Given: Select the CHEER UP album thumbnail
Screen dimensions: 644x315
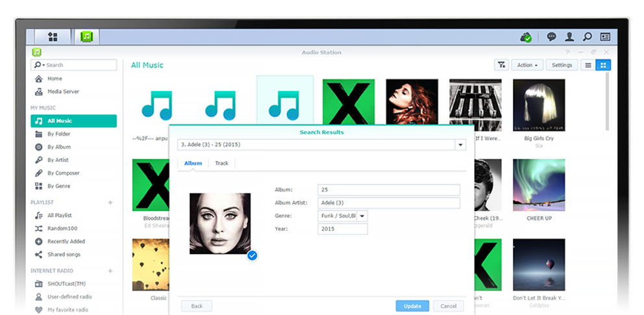Looking at the screenshot, I should point(539,185).
